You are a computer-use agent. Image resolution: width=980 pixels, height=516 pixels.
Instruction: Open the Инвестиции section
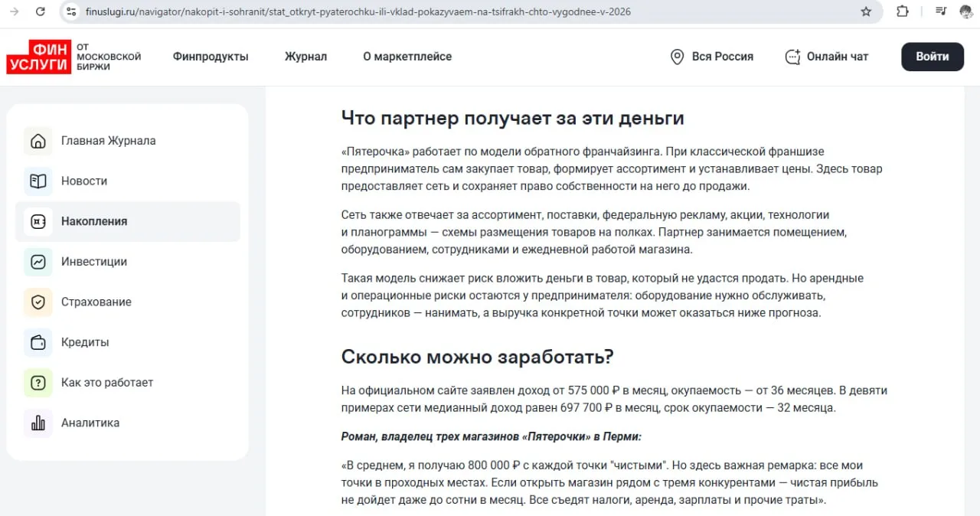(x=128, y=262)
